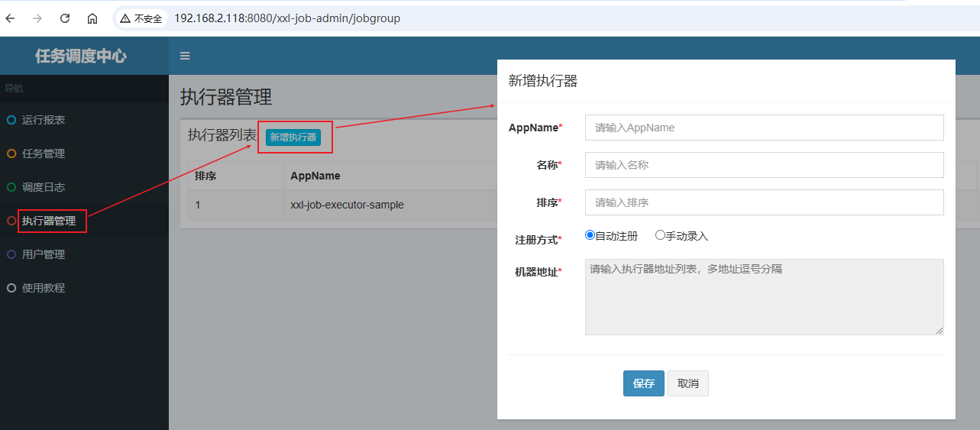
Task: Click the circle icon beside 用户管理
Action: [x=11, y=254]
